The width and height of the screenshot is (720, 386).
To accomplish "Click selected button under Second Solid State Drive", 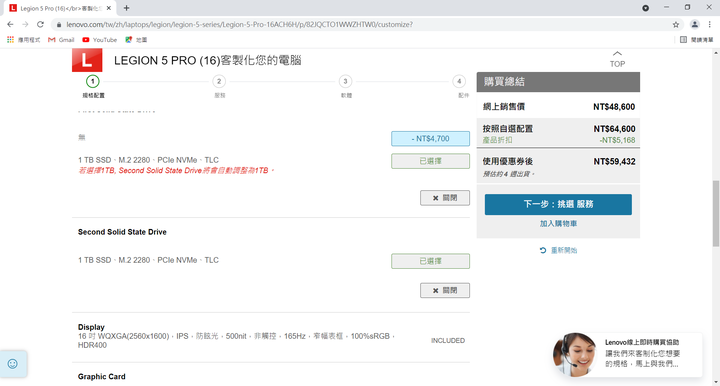I will [x=430, y=261].
